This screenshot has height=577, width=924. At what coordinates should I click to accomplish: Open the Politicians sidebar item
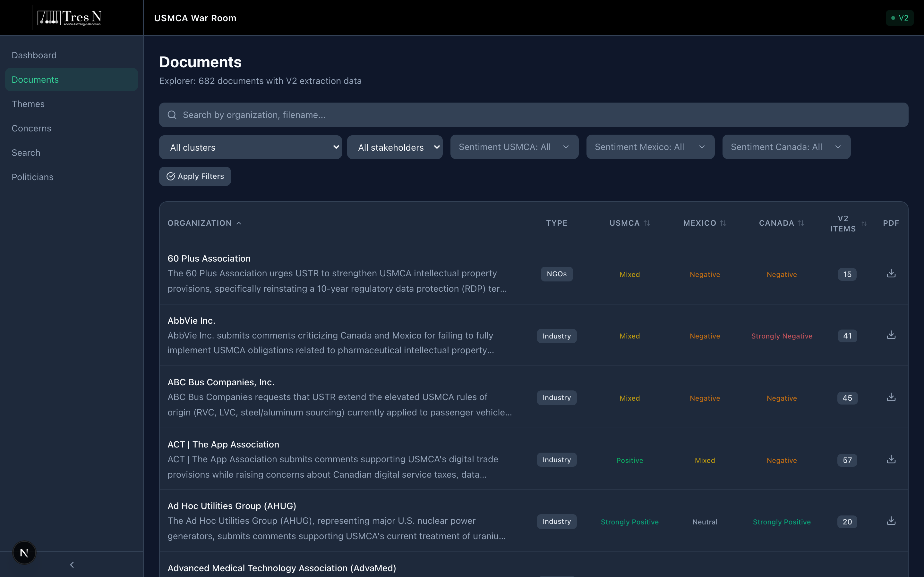tap(32, 177)
